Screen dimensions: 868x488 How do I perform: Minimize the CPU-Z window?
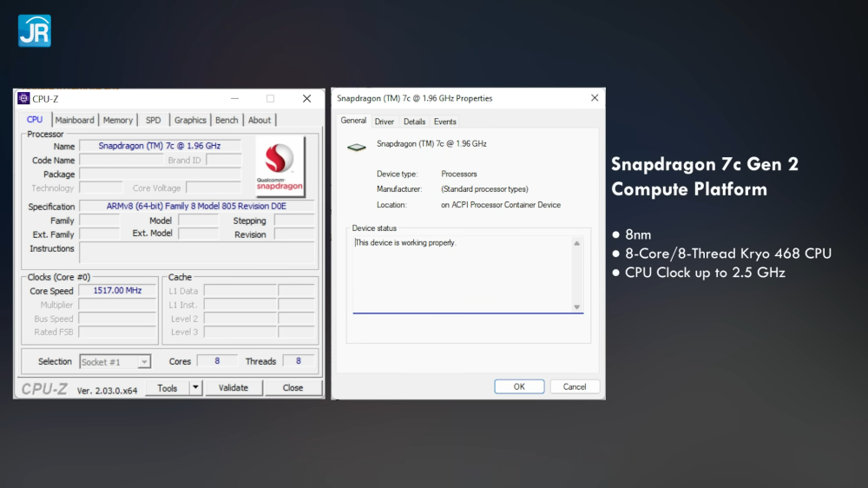(x=234, y=99)
